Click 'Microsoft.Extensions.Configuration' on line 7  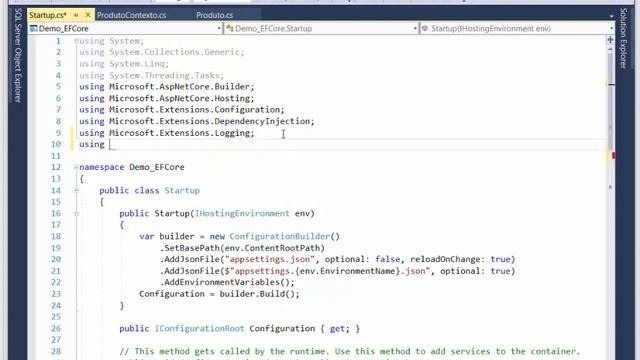194,110
